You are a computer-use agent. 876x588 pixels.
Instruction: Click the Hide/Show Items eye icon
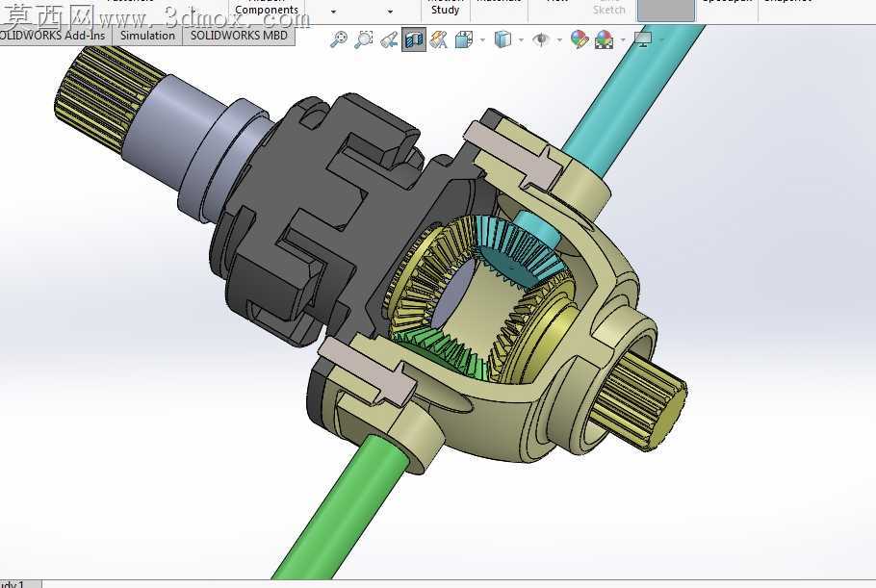(540, 39)
